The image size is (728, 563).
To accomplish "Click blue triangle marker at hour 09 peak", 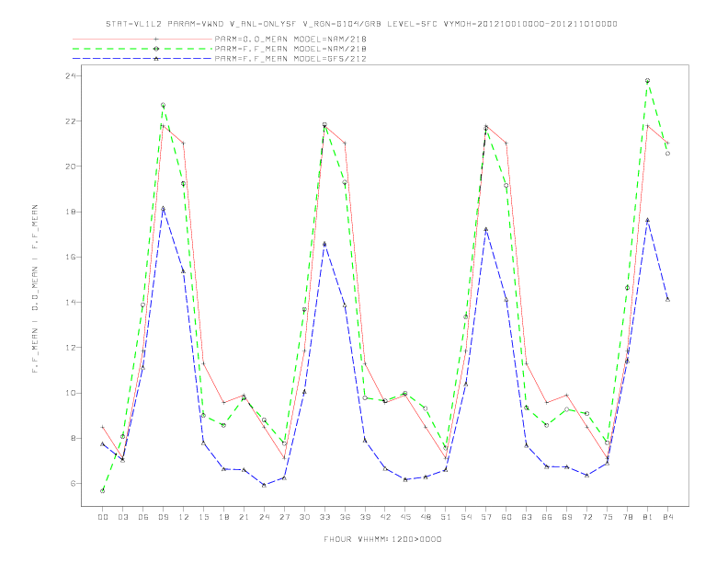I will (x=163, y=209).
